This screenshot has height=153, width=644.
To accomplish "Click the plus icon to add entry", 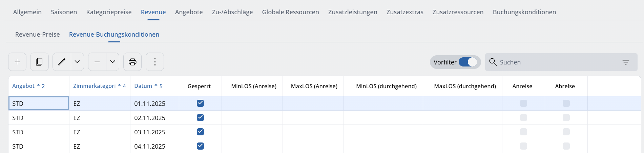I will click(17, 62).
